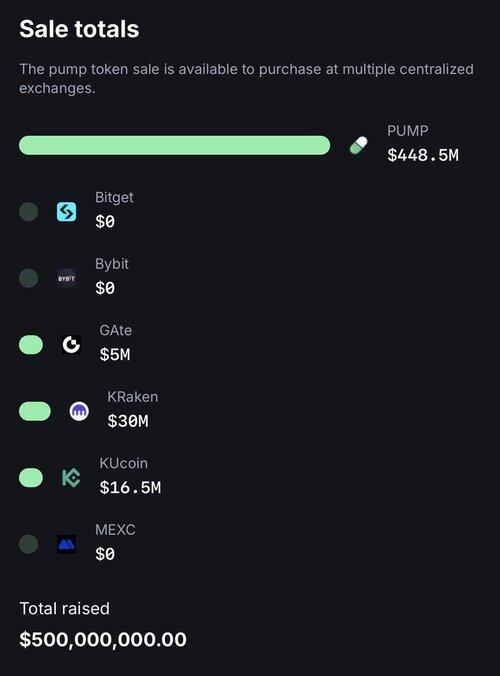Viewport: 500px width, 676px height.
Task: Open the Kraken purple logo icon
Action: click(79, 411)
